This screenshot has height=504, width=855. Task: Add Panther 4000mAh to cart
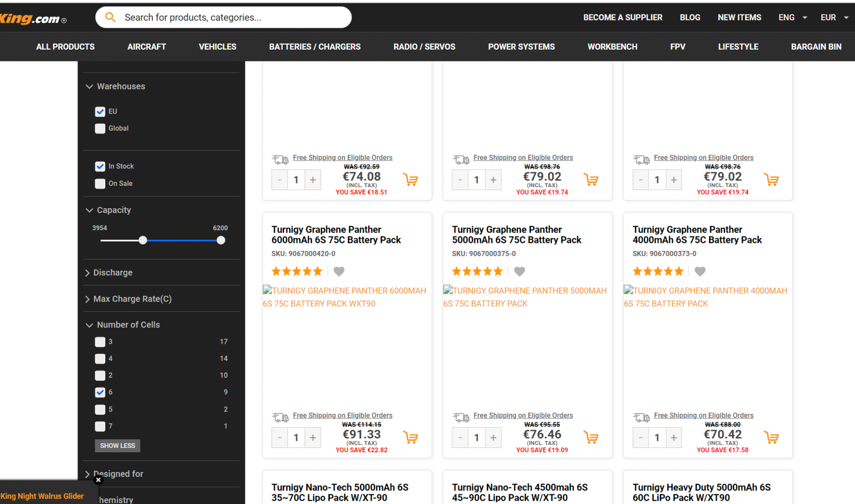pyautogui.click(x=772, y=438)
